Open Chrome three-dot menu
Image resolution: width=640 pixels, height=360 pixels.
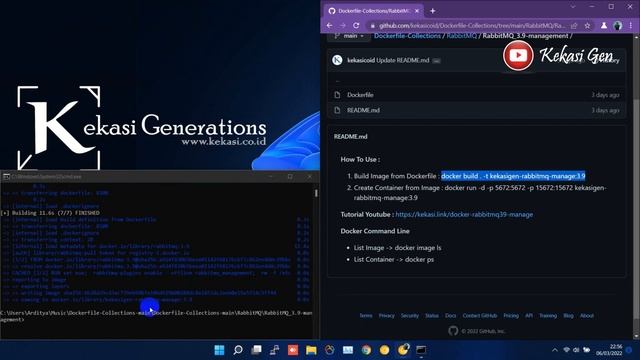[631, 25]
